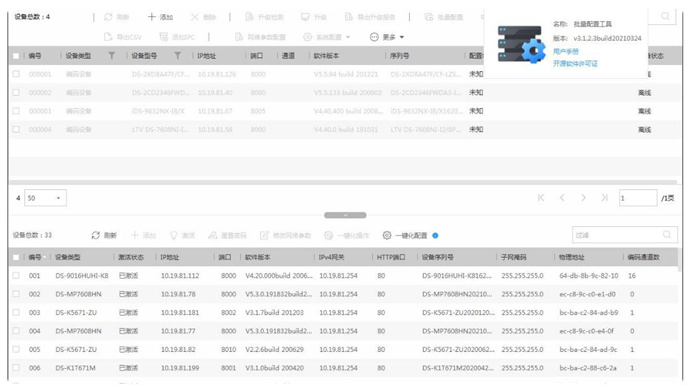Click the 删除 delete X icon
The width and height of the screenshot is (690, 385).
tap(195, 17)
